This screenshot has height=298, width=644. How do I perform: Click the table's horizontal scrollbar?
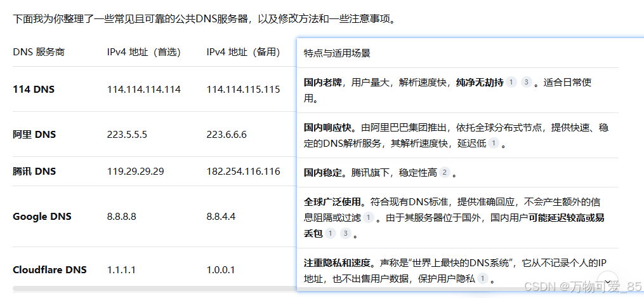click(154, 288)
